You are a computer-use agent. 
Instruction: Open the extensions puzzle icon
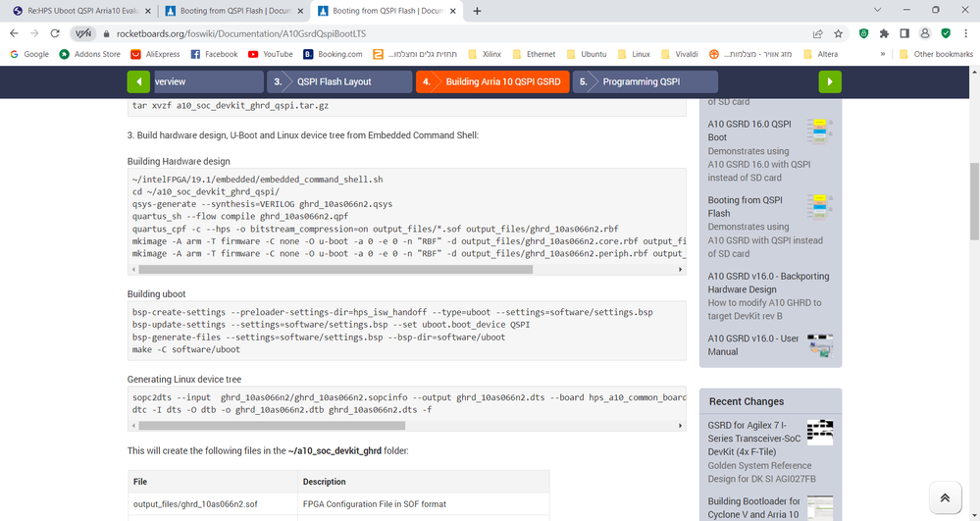tap(884, 32)
